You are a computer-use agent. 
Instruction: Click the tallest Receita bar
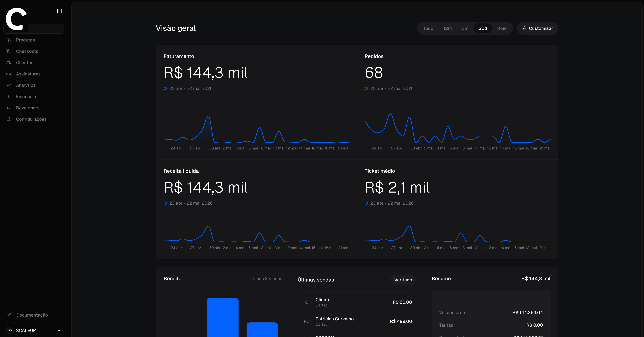[x=222, y=317]
